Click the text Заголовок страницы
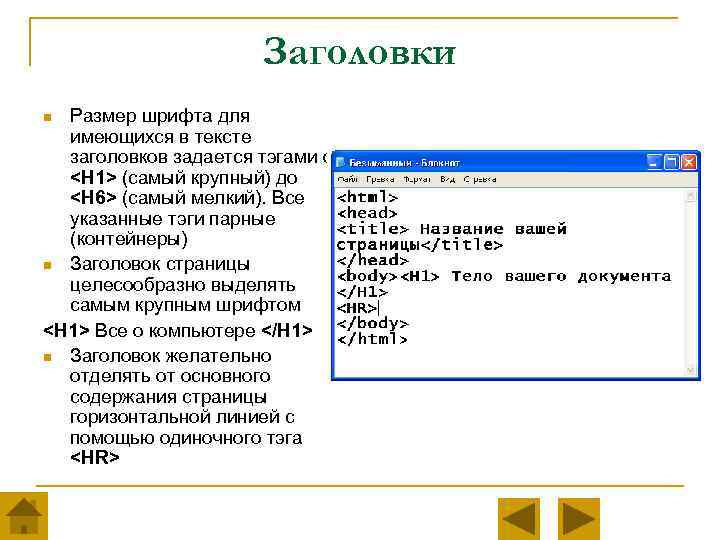This screenshot has height=540, width=720. (x=160, y=264)
